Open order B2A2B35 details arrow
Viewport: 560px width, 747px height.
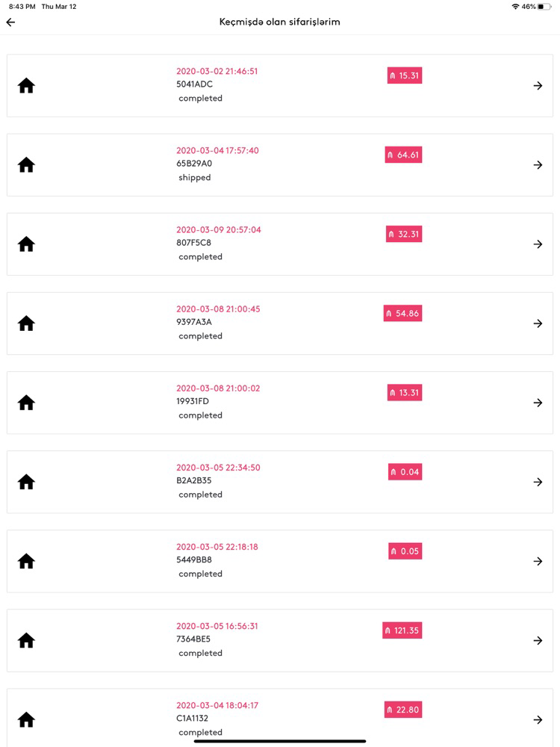click(x=538, y=482)
